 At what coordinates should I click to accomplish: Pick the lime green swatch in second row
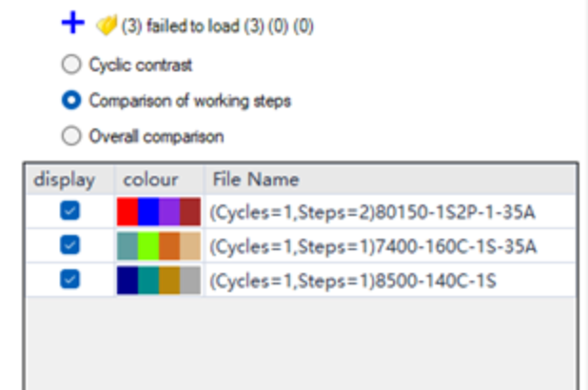tap(148, 246)
